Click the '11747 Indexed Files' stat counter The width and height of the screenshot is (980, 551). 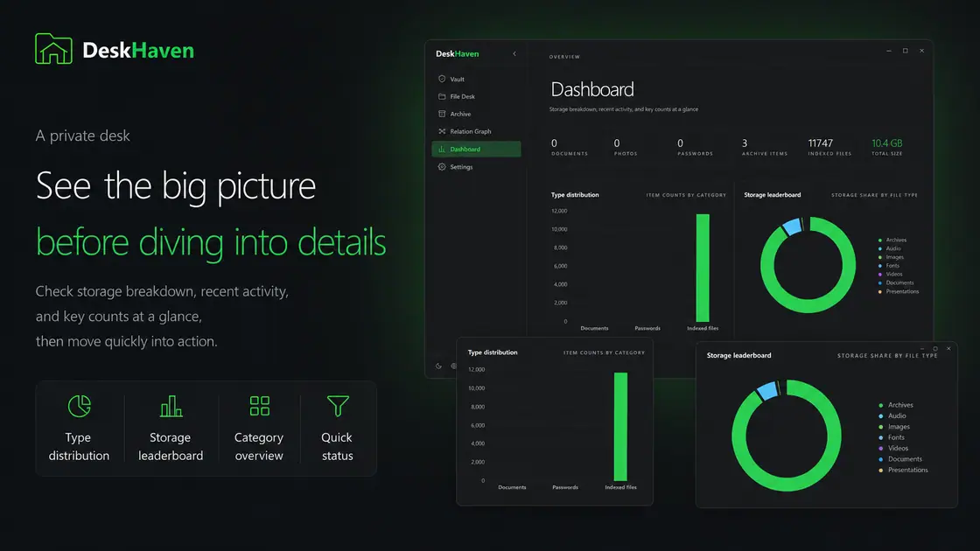pyautogui.click(x=829, y=147)
